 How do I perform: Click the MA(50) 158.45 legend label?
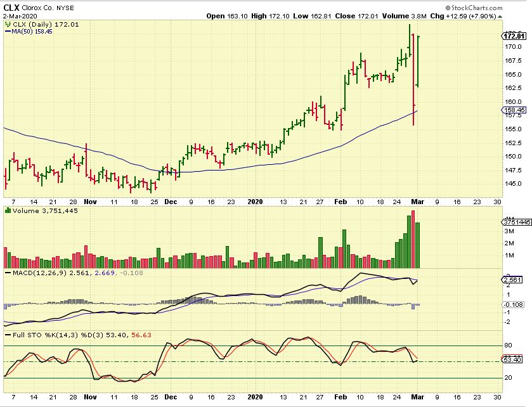(32, 32)
